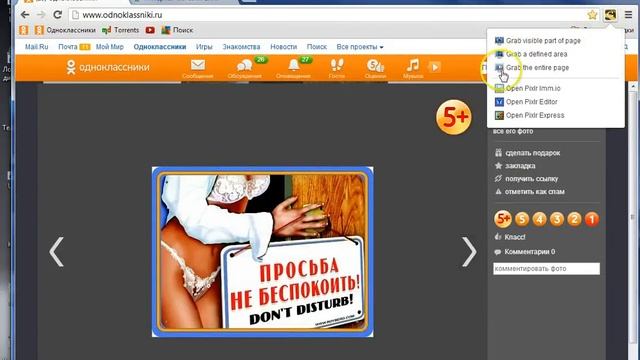The width and height of the screenshot is (640, 360).
Task: Click закладка star option
Action: tap(515, 166)
